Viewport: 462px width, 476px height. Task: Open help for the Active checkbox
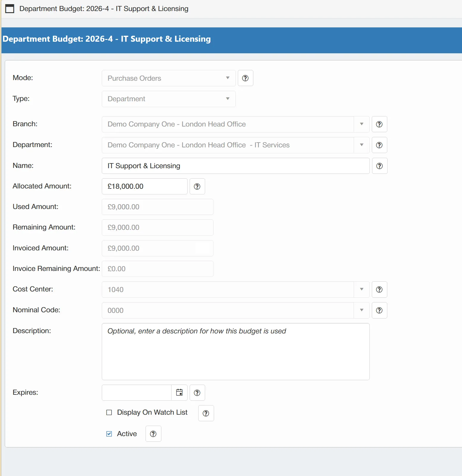pyautogui.click(x=153, y=434)
